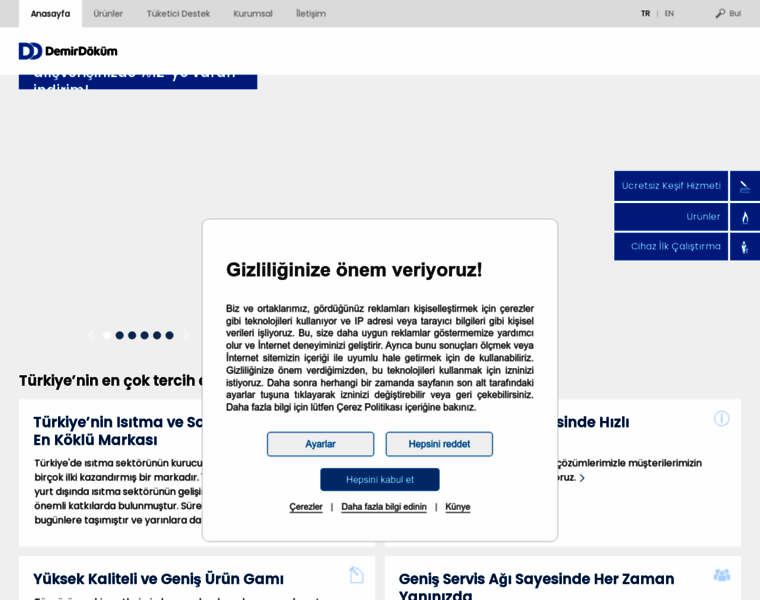Open the Kurumsal menu
Screen dimensions: 760x600
pyautogui.click(x=253, y=14)
